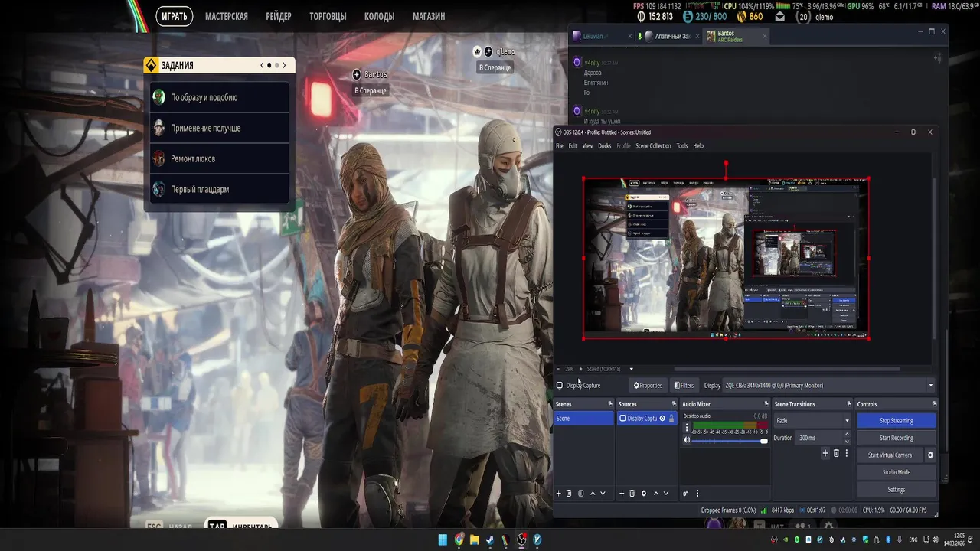Open Audio Mixer footer three-dot menu
Image resolution: width=980 pixels, height=551 pixels.
tap(697, 494)
